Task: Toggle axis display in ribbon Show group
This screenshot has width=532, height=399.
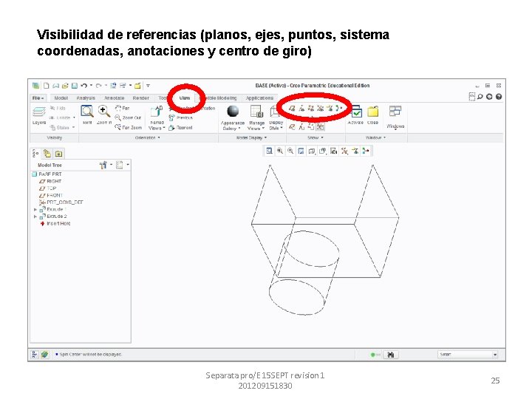Action: [x=301, y=108]
